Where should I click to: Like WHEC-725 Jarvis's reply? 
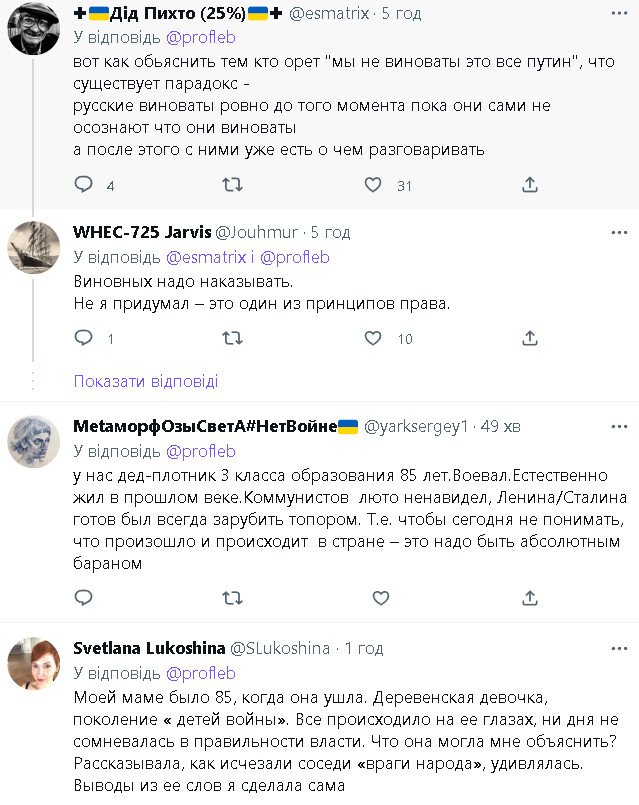tap(372, 339)
